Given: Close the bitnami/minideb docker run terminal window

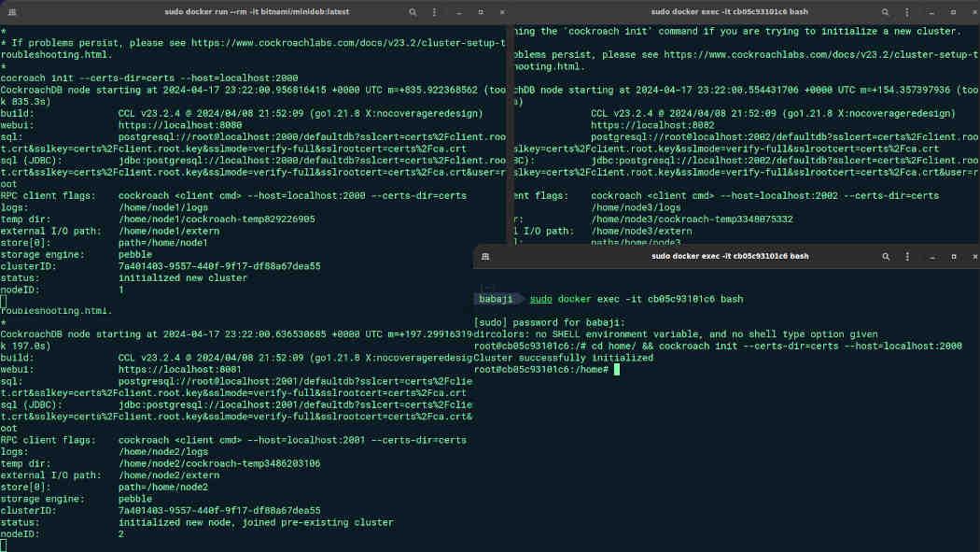Looking at the screenshot, I should coord(502,12).
